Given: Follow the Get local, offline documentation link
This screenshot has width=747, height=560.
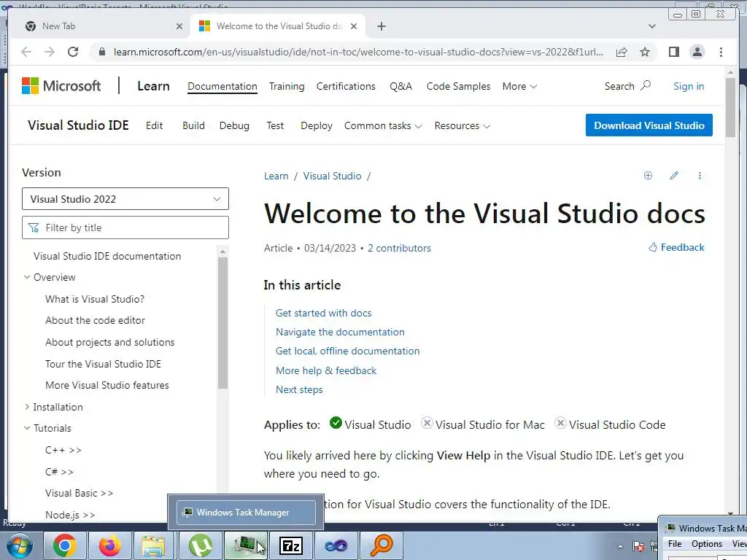Looking at the screenshot, I should 348,351.
